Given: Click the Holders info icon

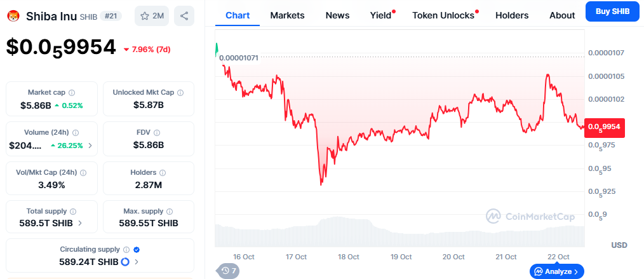Looking at the screenshot, I should click(x=163, y=173).
